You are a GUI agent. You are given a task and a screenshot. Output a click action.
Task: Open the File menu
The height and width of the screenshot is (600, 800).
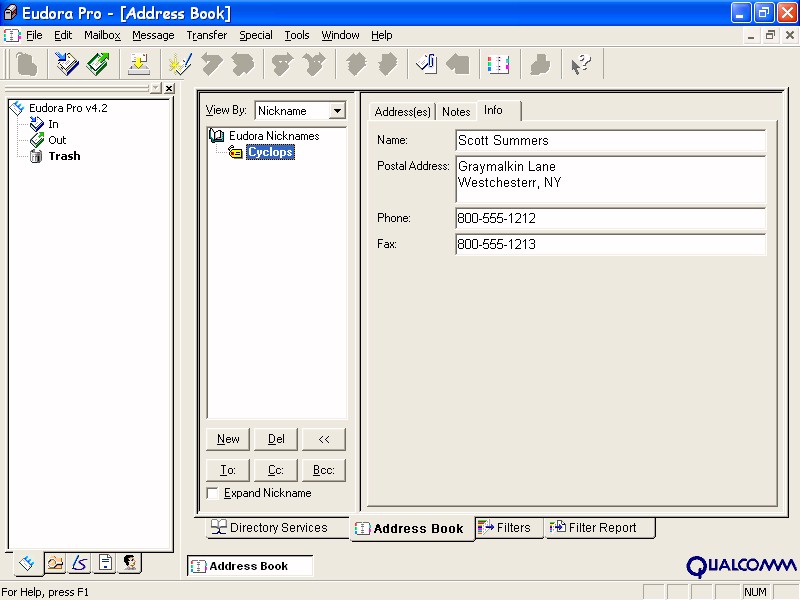tap(34, 35)
